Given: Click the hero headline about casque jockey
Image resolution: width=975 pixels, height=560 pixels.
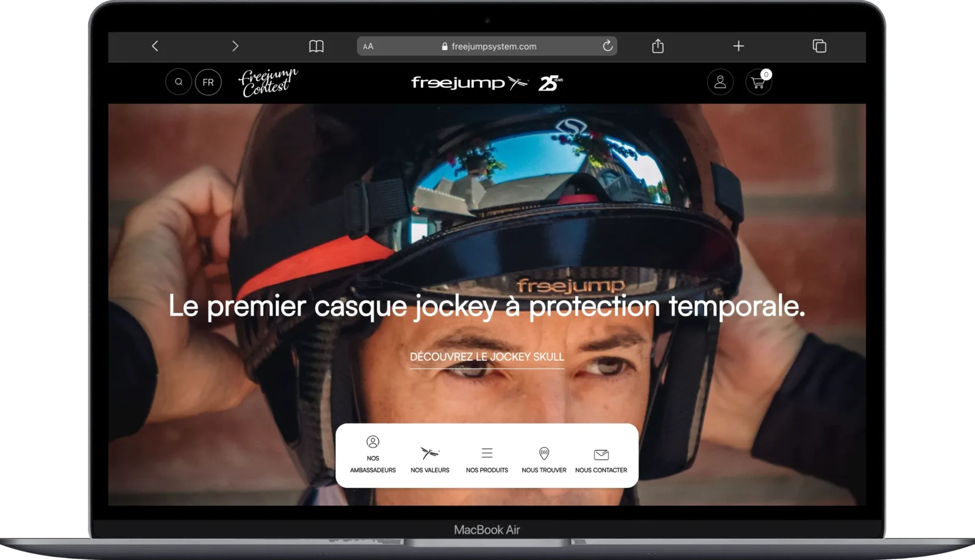Looking at the screenshot, I should coord(487,306).
